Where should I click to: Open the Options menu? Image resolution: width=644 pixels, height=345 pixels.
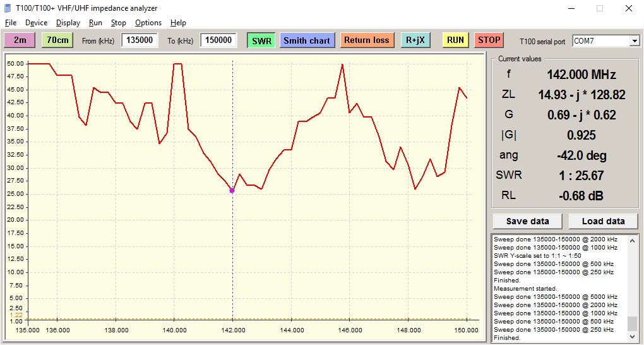pyautogui.click(x=148, y=23)
